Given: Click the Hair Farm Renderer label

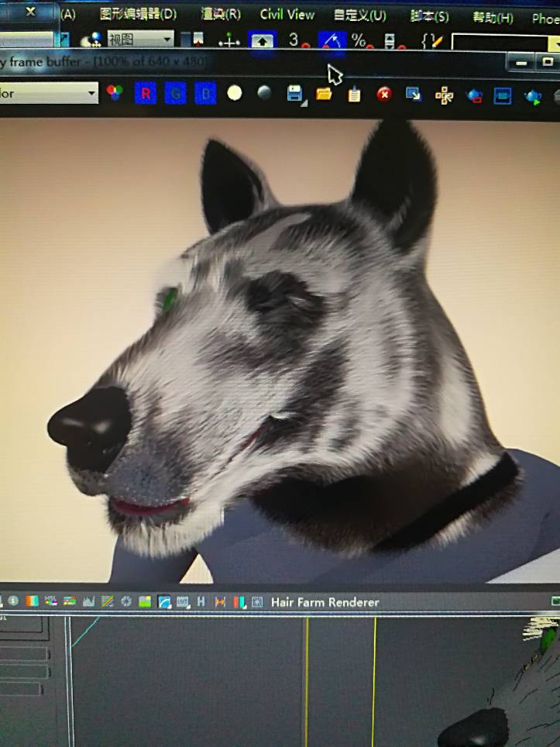Looking at the screenshot, I should [x=325, y=603].
